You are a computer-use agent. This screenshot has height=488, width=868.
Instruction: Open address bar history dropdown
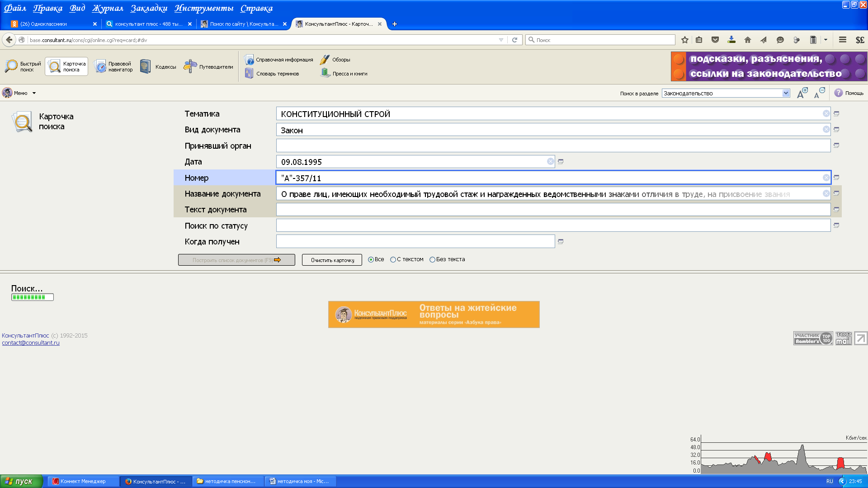[x=501, y=40]
